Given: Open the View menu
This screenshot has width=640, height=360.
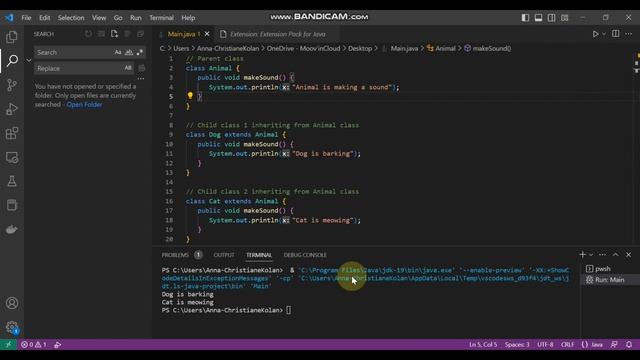Looking at the screenshot, I should coord(99,18).
